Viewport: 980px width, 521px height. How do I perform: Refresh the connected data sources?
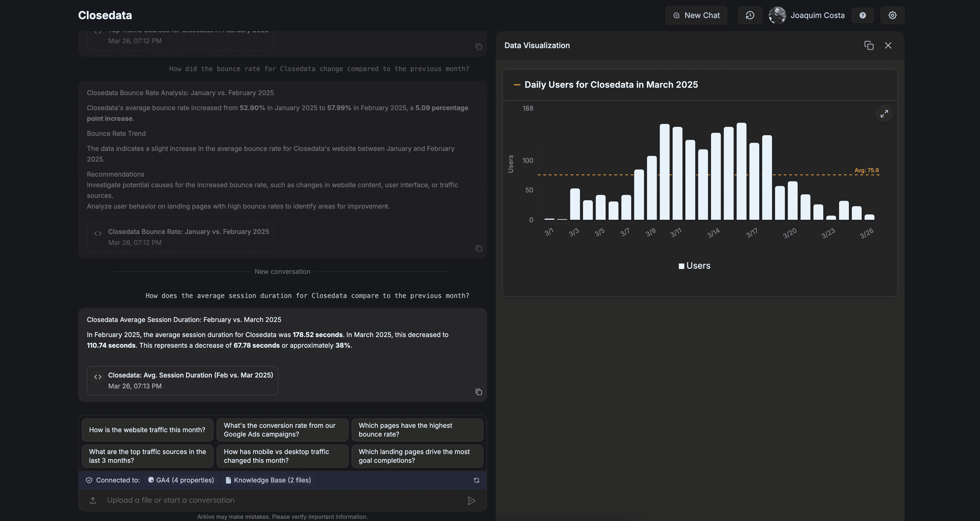pos(476,480)
